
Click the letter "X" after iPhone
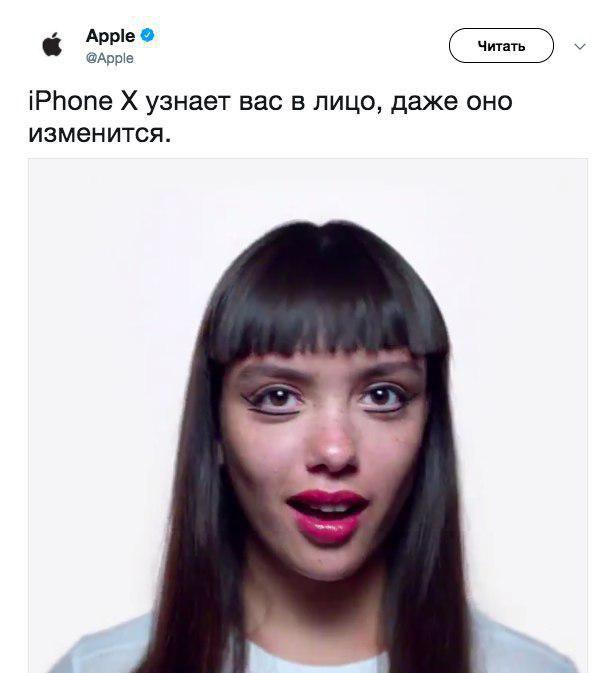(129, 101)
